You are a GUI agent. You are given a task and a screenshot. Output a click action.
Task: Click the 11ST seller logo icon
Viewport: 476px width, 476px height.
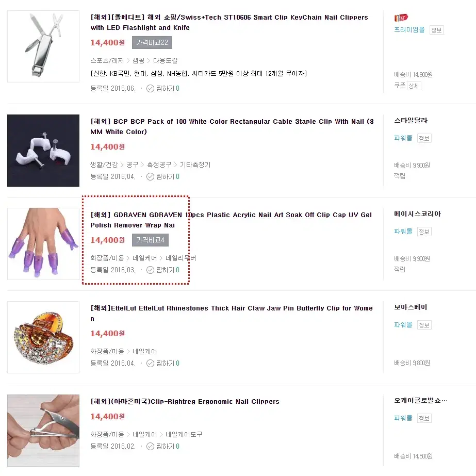(401, 18)
